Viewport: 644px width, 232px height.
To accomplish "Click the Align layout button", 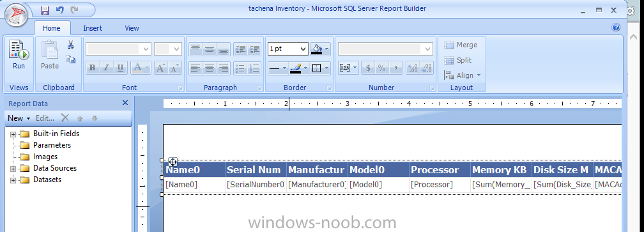I will click(x=462, y=75).
